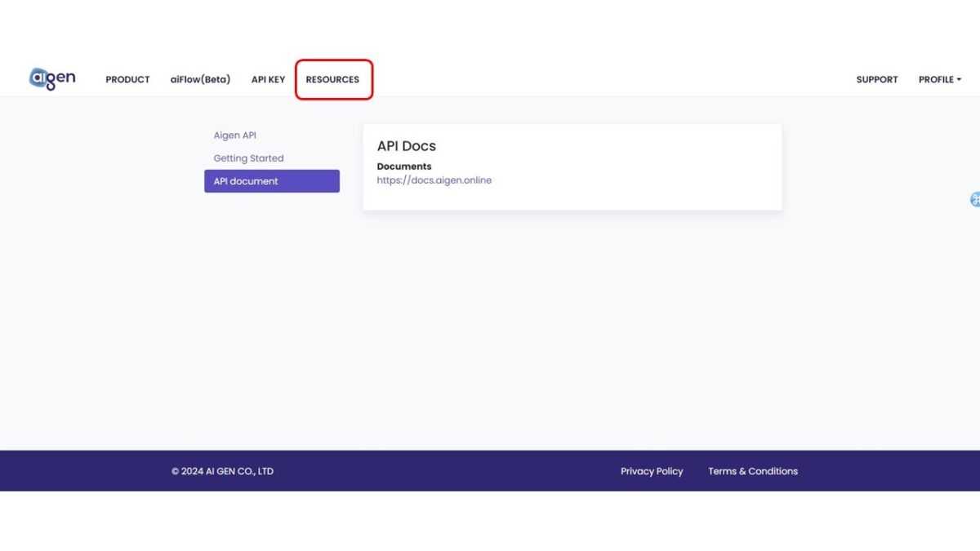
Task: View the Terms & Conditions
Action: coord(753,471)
